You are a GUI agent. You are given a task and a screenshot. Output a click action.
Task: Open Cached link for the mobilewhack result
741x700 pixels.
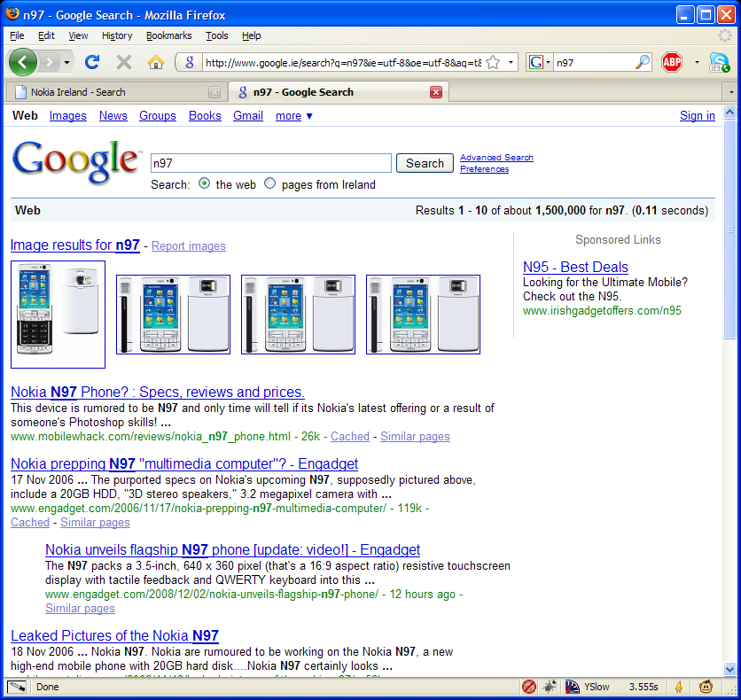(350, 437)
